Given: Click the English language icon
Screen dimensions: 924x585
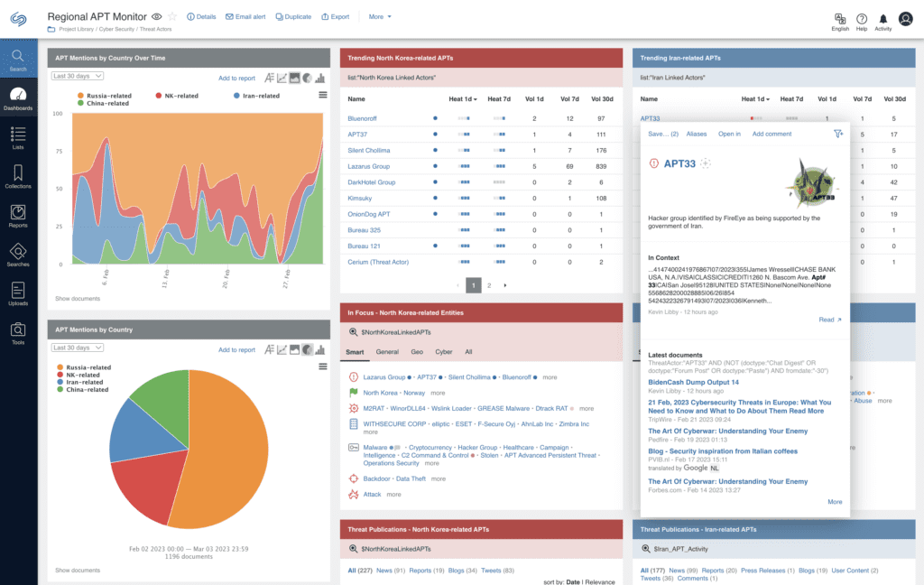Looking at the screenshot, I should [840, 19].
